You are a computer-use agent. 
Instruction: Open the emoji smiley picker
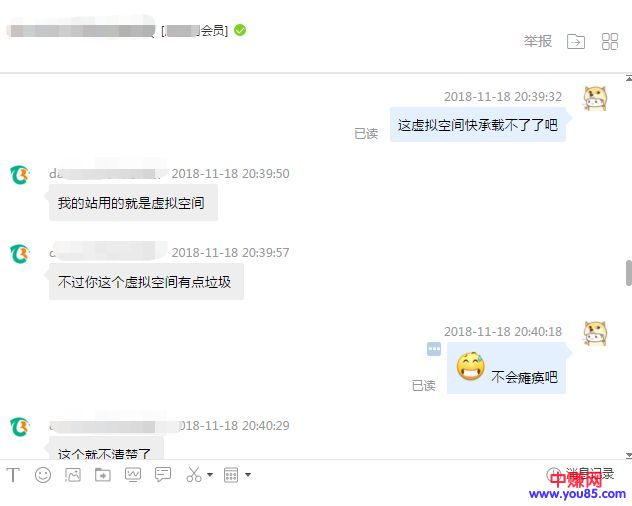tap(43, 475)
